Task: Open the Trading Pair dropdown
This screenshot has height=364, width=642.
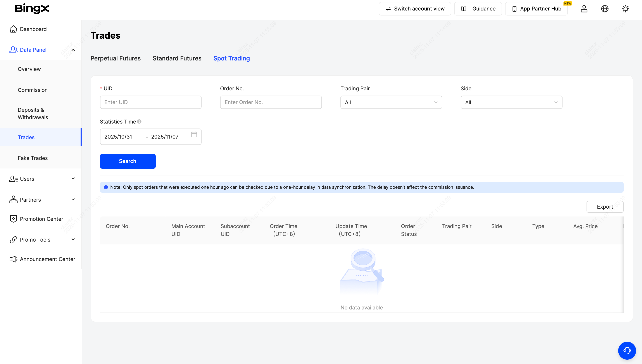Action: tap(391, 102)
